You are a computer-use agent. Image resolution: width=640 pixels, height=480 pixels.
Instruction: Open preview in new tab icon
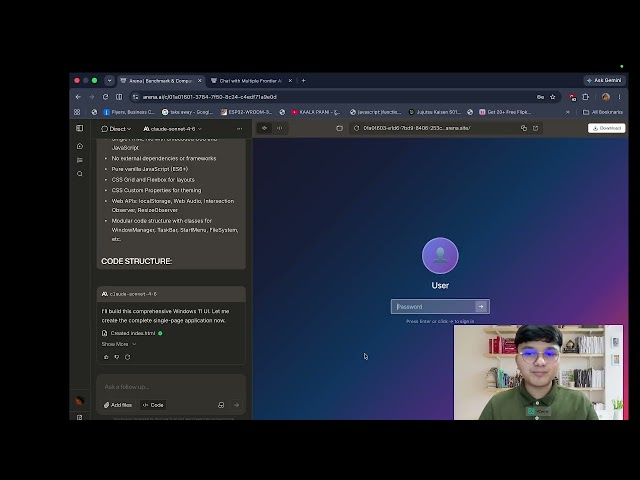tap(536, 128)
